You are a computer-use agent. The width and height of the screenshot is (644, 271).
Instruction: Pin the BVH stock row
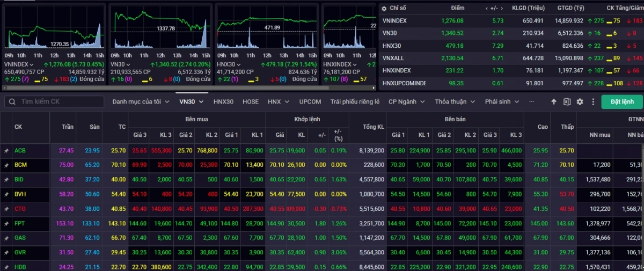[6, 194]
